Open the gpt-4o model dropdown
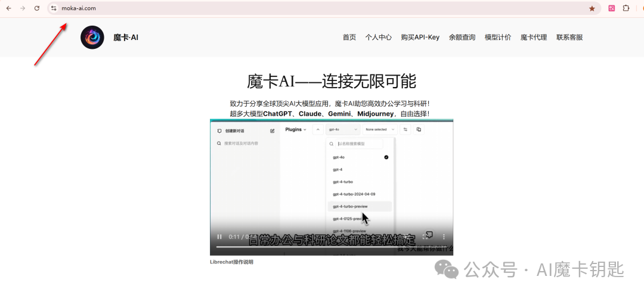 pyautogui.click(x=343, y=129)
